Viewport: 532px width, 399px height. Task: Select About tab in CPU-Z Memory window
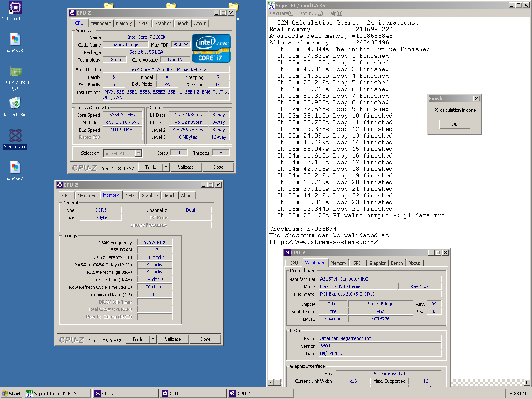pyautogui.click(x=187, y=195)
